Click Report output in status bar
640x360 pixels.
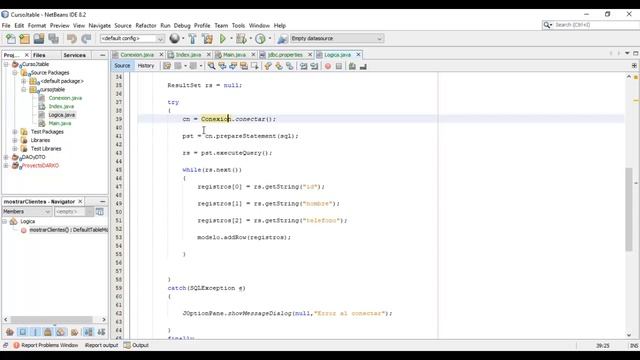point(101,345)
